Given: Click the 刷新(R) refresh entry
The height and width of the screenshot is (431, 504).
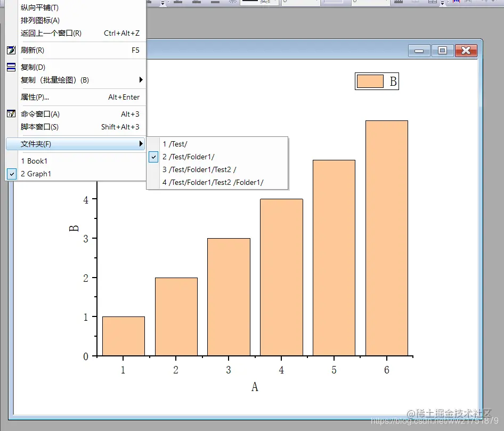Looking at the screenshot, I should (x=76, y=50).
